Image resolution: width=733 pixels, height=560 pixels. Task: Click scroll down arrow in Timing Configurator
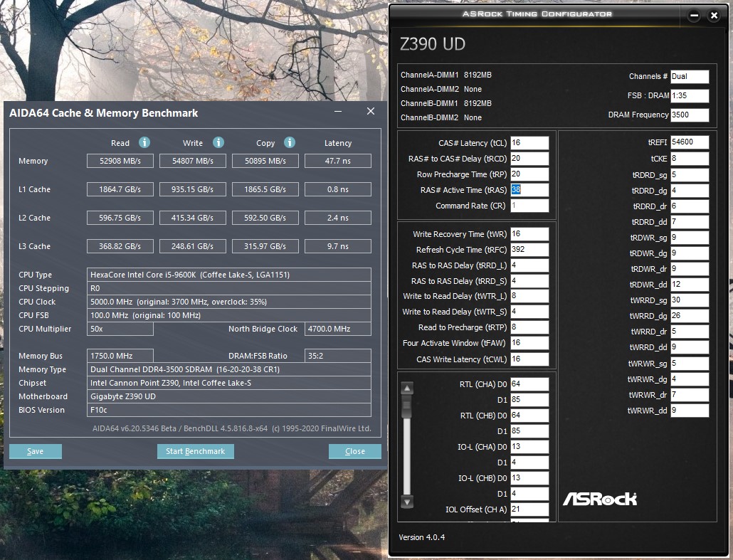click(x=407, y=502)
